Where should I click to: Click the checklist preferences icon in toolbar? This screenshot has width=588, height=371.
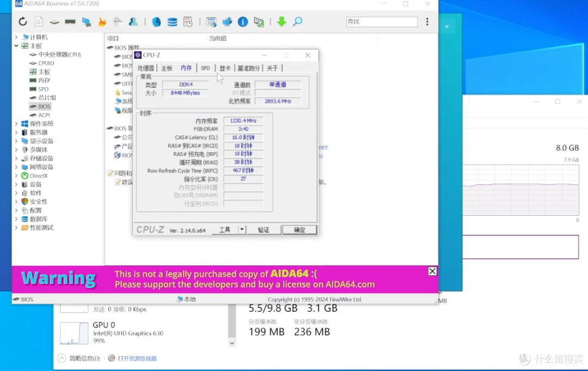118,22
